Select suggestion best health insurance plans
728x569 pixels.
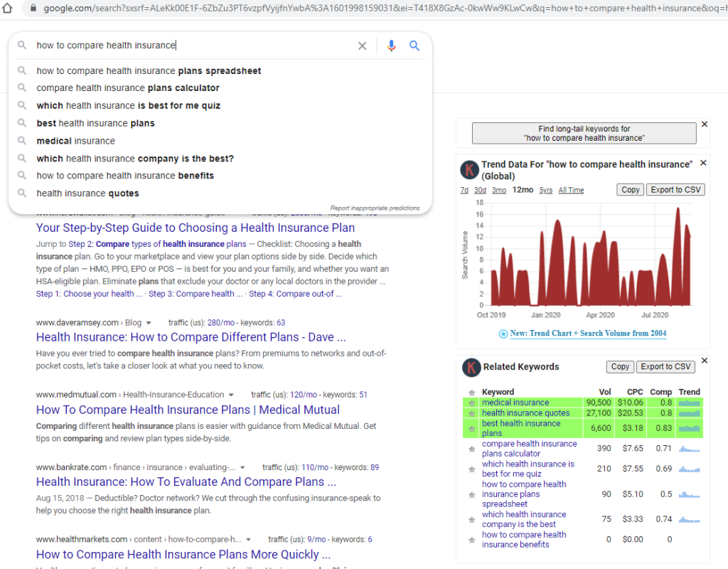[x=96, y=123]
